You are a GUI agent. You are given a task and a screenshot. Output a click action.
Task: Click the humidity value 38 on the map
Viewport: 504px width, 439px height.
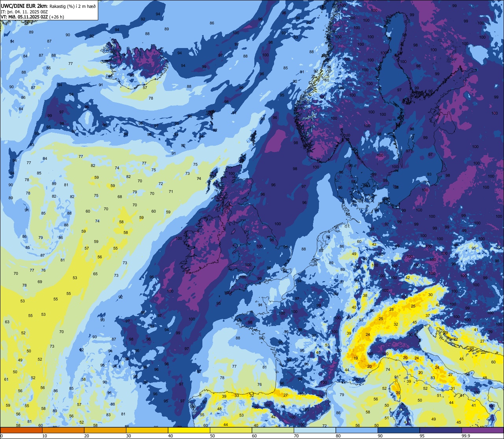tap(365, 295)
